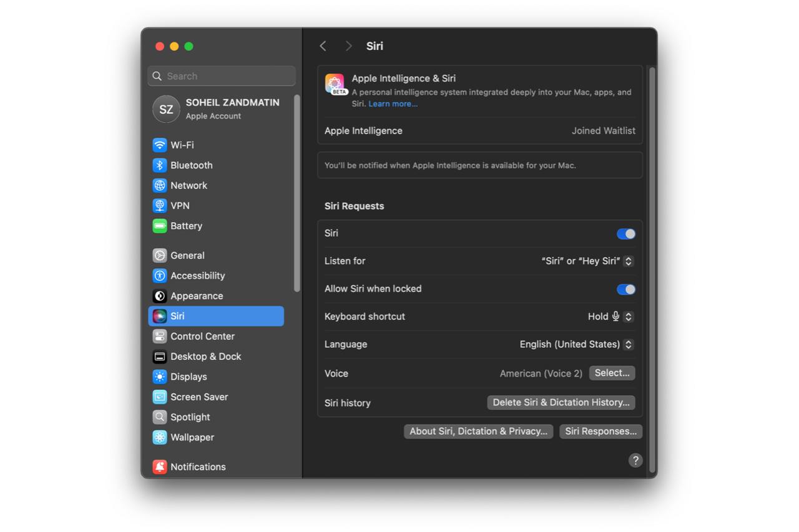This screenshot has height=532, width=799.
Task: Click the Bluetooth sidebar icon
Action: (x=160, y=165)
